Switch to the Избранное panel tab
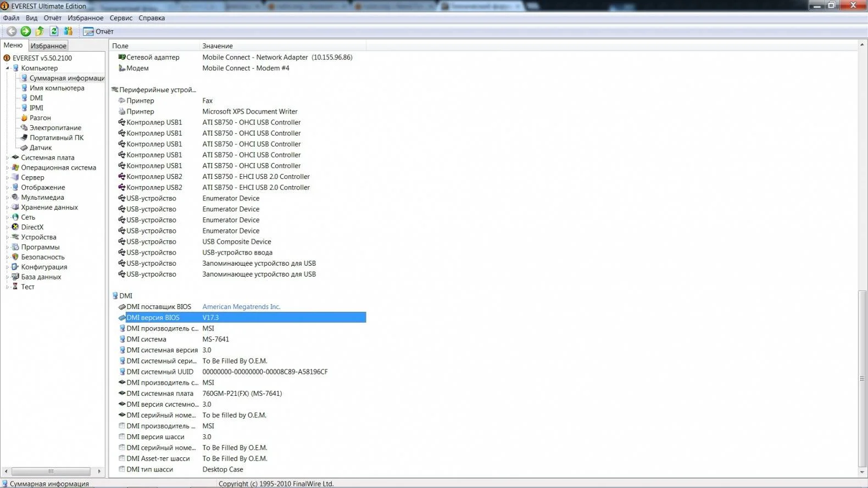868x488 pixels. point(48,46)
